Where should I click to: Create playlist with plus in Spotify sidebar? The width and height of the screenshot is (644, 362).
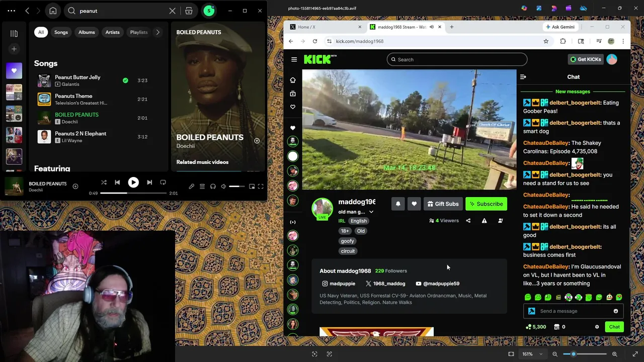[x=14, y=49]
